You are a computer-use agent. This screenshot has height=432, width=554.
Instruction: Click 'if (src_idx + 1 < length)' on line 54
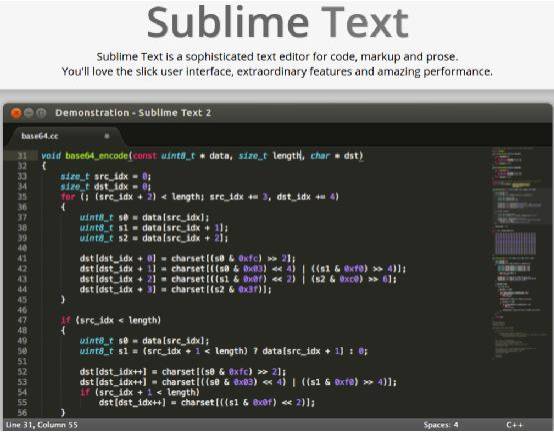coord(140,392)
